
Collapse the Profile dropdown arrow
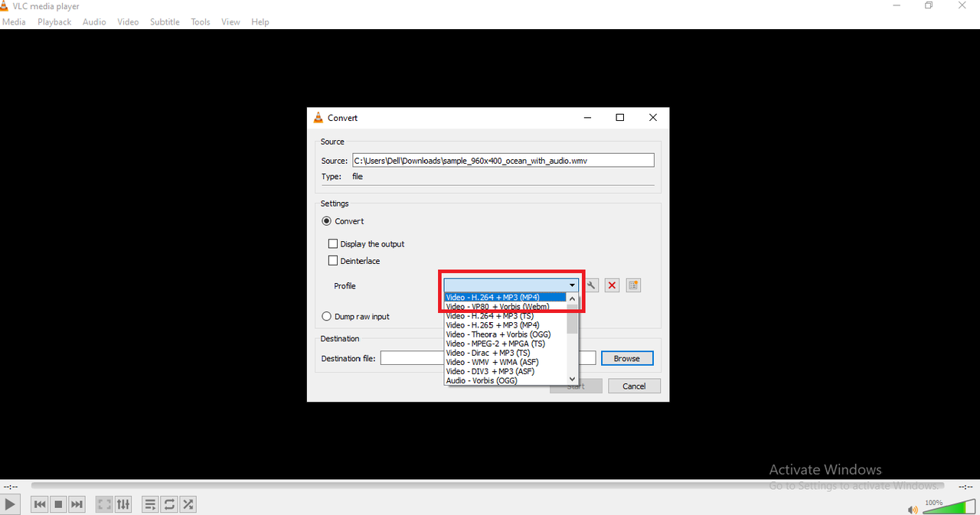(572, 285)
